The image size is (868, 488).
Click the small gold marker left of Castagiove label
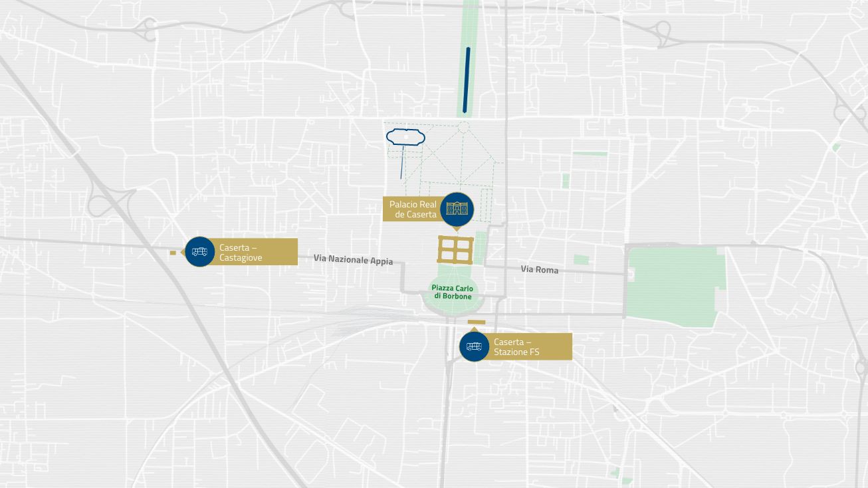click(174, 252)
